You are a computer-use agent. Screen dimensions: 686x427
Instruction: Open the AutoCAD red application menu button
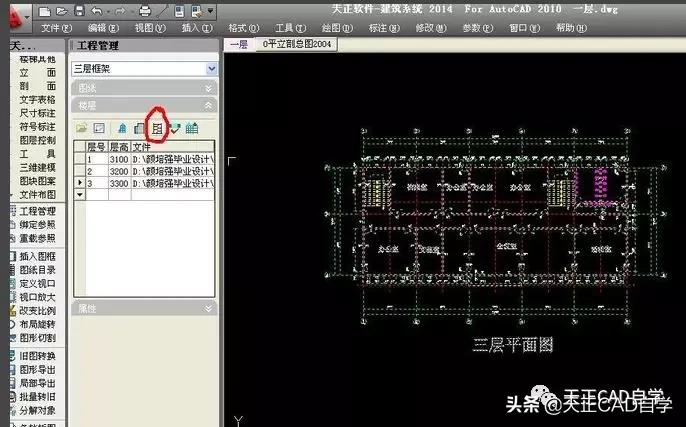18,17
